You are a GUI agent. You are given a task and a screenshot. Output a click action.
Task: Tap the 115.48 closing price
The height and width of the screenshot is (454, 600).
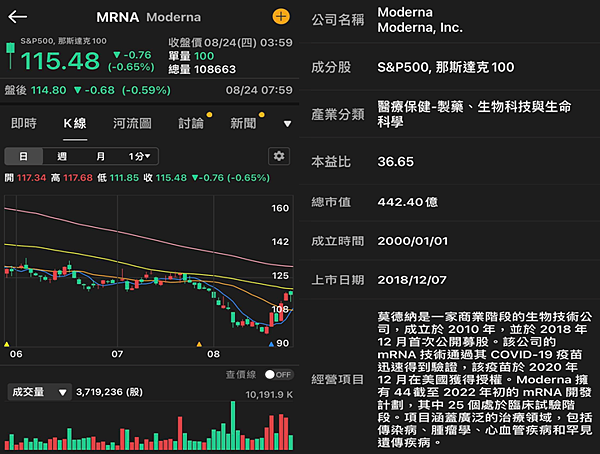pos(60,61)
